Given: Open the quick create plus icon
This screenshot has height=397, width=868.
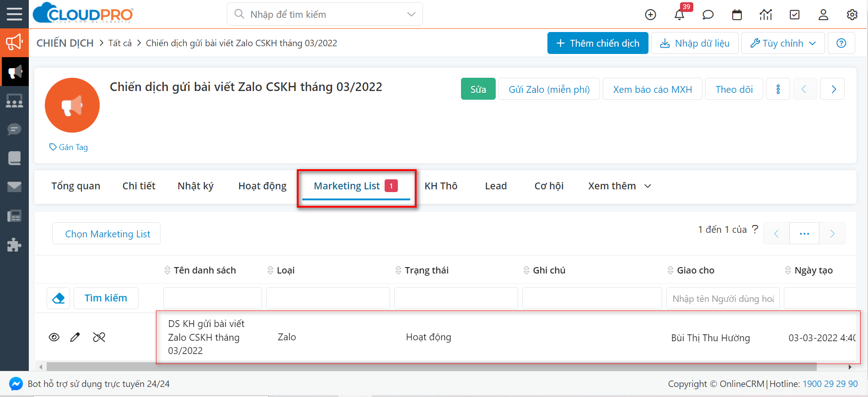Looking at the screenshot, I should point(650,15).
